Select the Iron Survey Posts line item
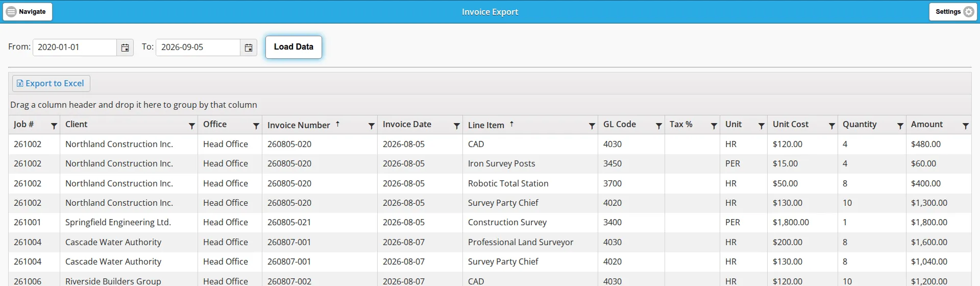 [530, 164]
